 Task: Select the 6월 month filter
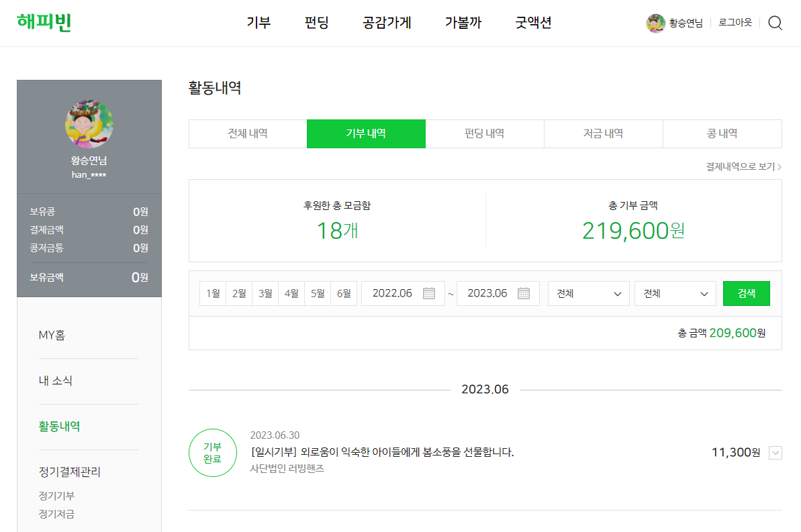[x=343, y=293]
